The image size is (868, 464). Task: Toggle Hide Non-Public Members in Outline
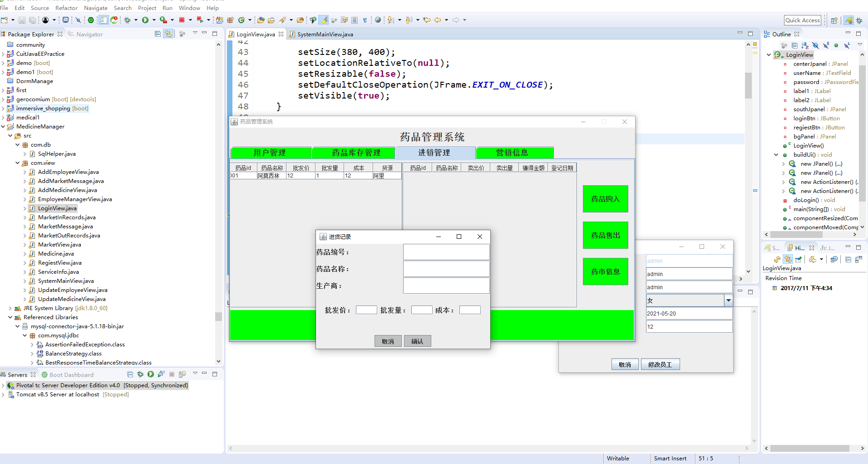(x=836, y=45)
